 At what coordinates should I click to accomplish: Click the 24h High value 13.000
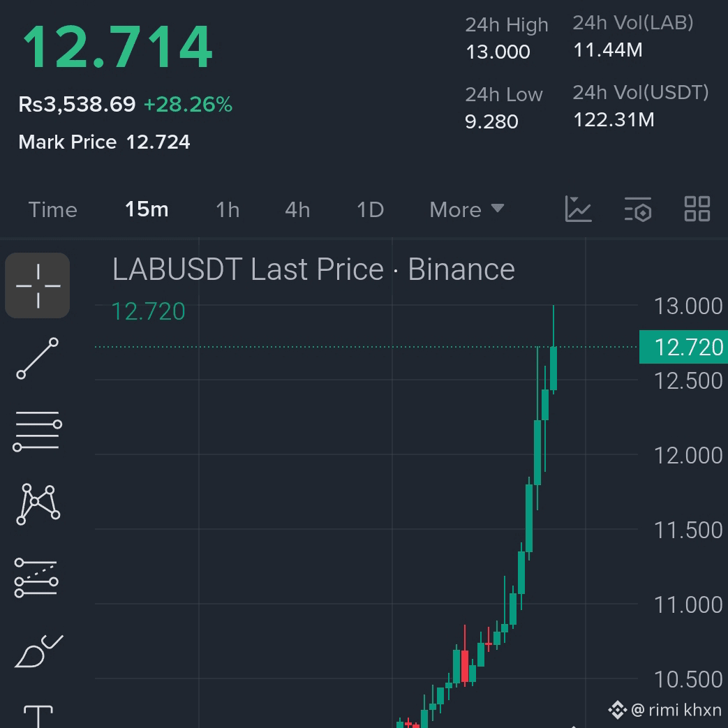498,52
